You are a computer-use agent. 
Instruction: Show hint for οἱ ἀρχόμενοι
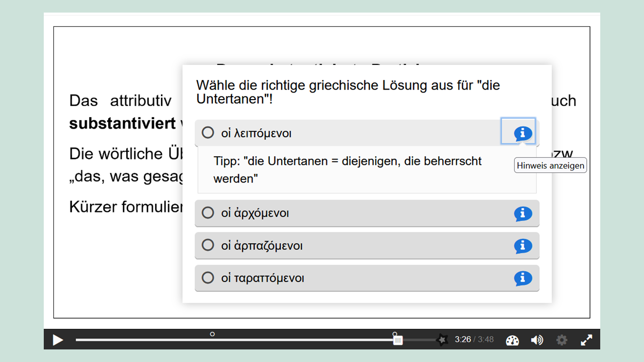(x=523, y=214)
